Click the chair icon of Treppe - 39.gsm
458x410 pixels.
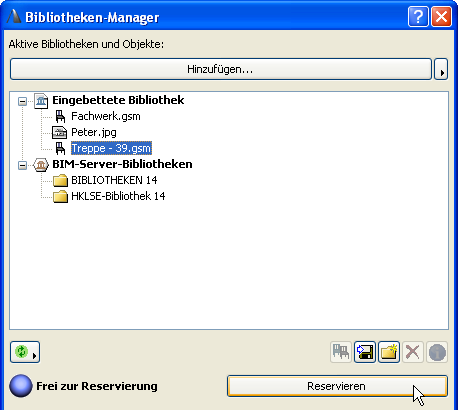(x=60, y=148)
